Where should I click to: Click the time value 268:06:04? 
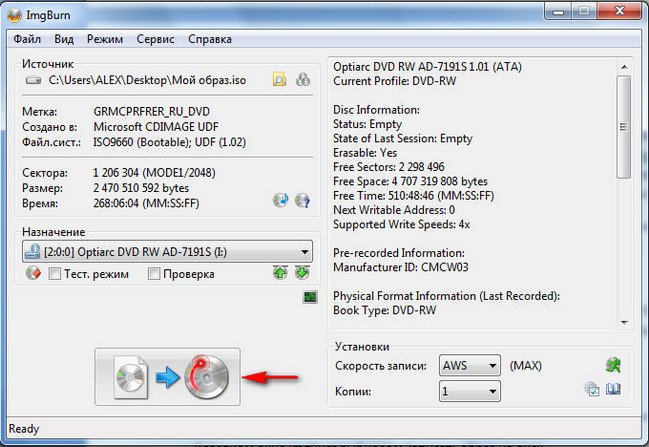tap(116, 203)
